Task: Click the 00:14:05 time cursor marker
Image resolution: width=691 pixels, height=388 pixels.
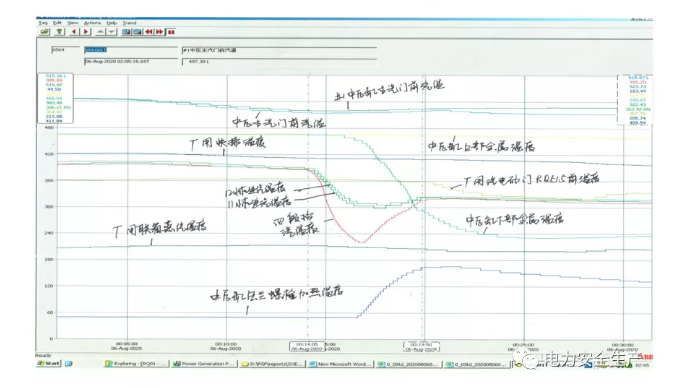Action: tap(307, 347)
